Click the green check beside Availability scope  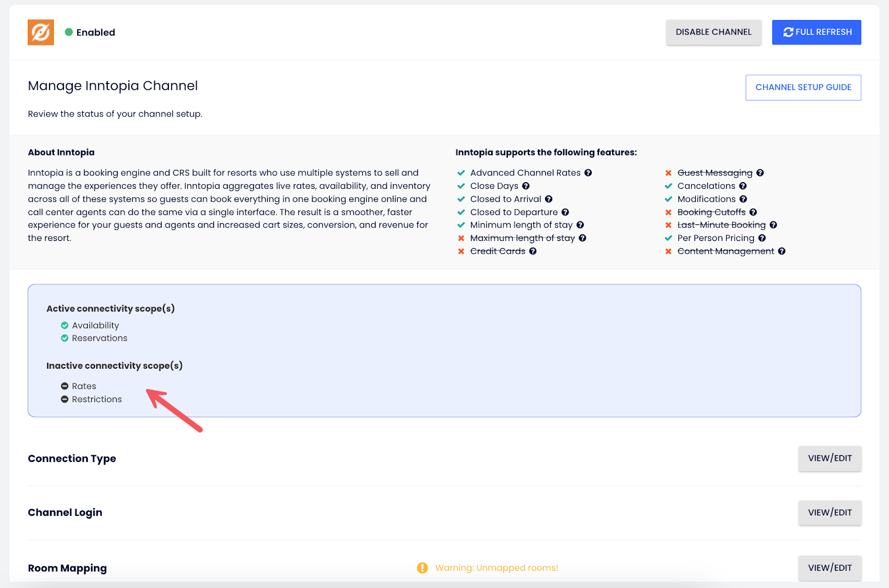64,325
